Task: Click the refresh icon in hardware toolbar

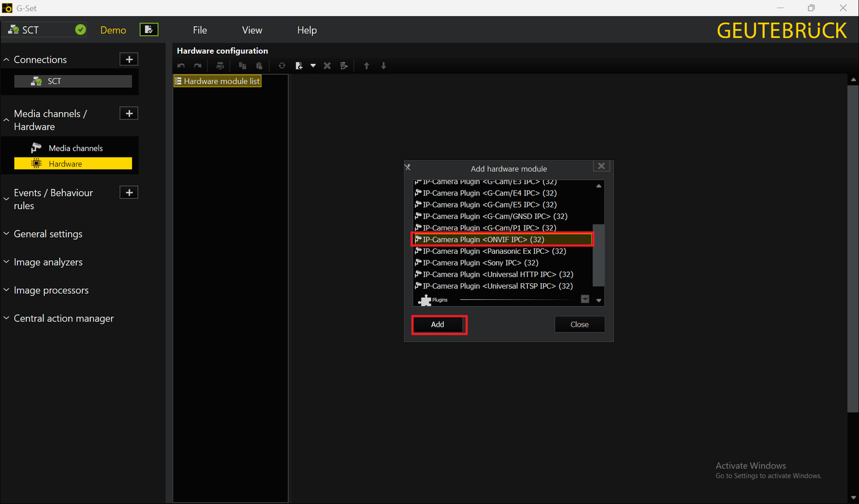Action: pos(282,66)
